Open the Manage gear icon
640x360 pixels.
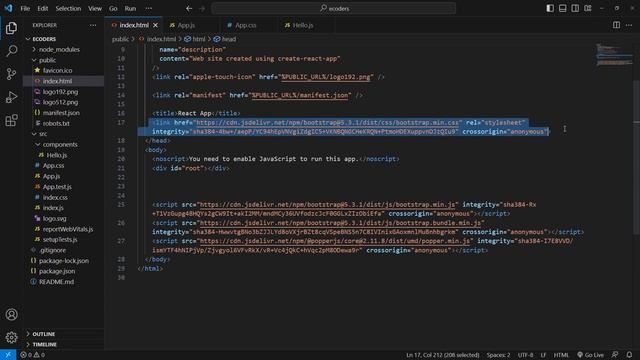coord(11,337)
